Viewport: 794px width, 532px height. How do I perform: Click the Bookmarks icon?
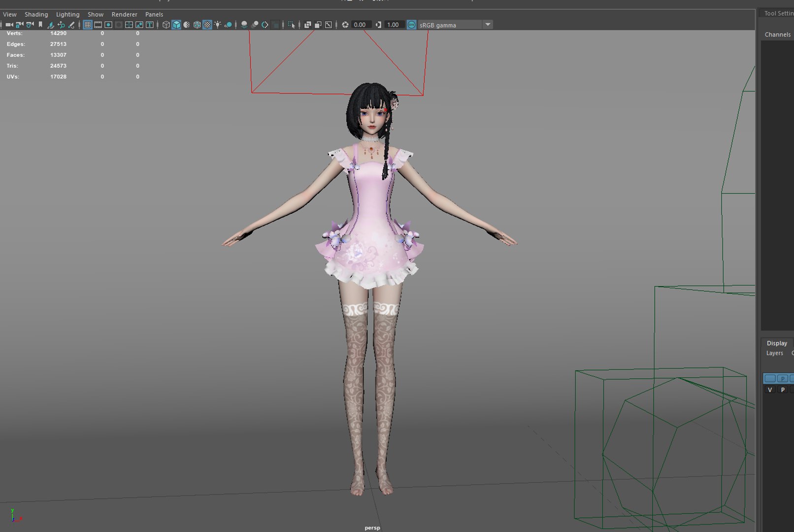pyautogui.click(x=40, y=25)
